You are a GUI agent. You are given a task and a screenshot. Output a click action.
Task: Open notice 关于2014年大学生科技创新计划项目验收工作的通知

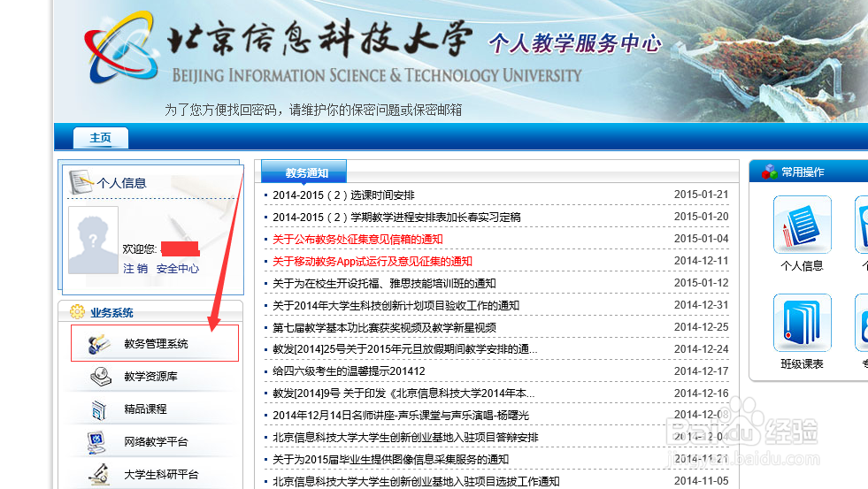click(396, 306)
